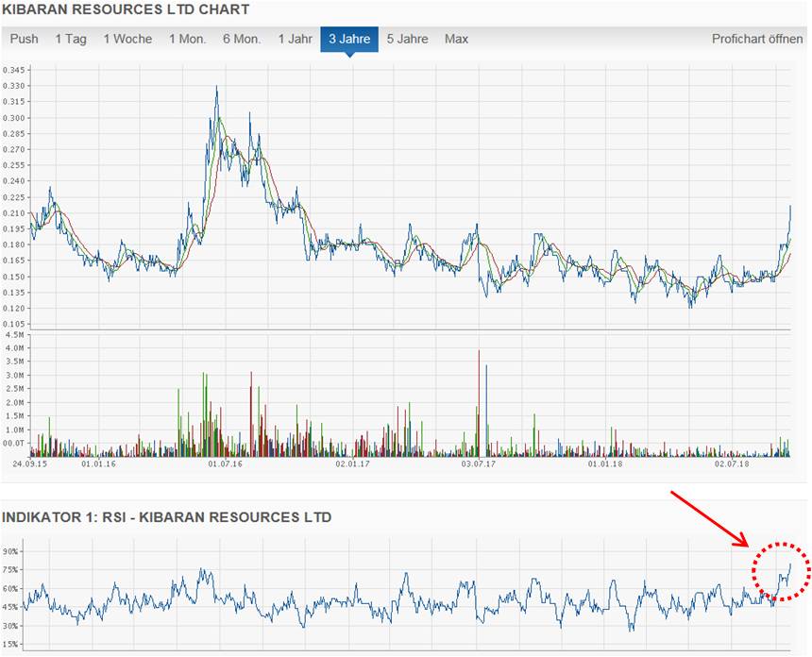Click the 01.01.16 date label
Viewport: 812px width, 657px height.
point(98,463)
